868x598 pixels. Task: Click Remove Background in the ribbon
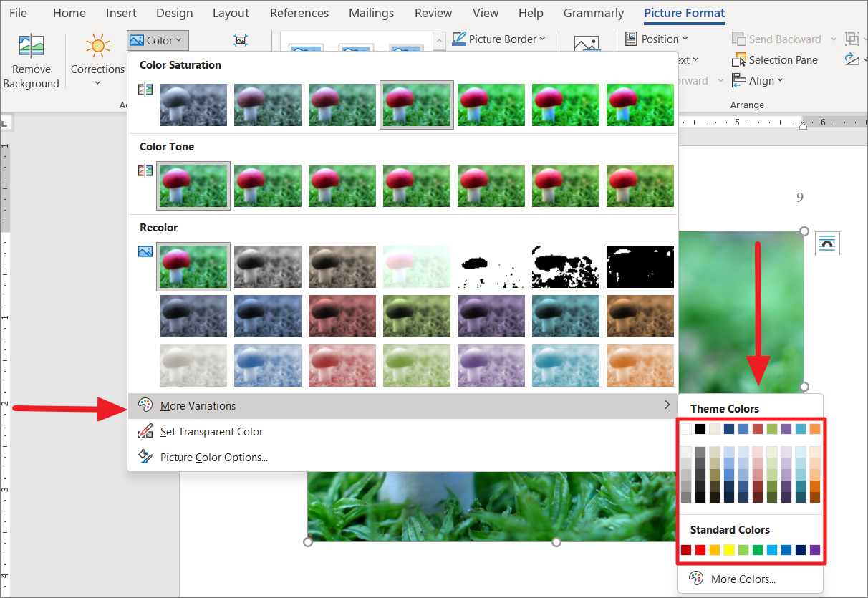[x=31, y=61]
